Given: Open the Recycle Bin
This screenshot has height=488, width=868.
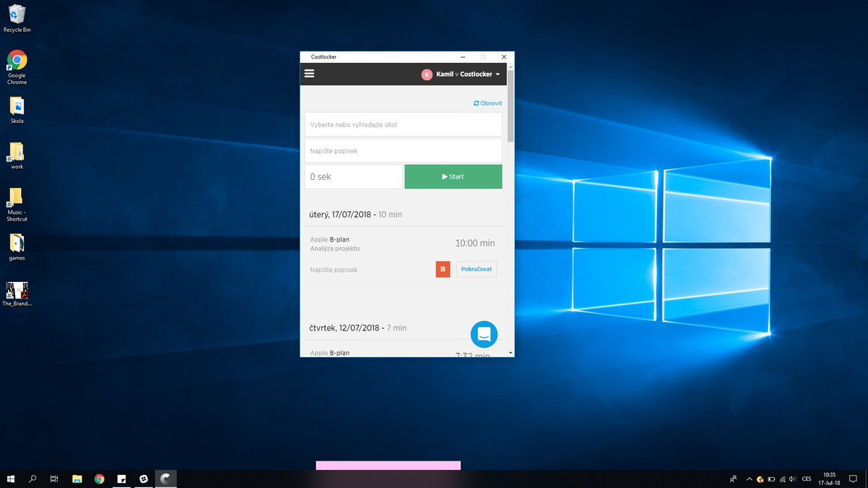Looking at the screenshot, I should (x=16, y=16).
